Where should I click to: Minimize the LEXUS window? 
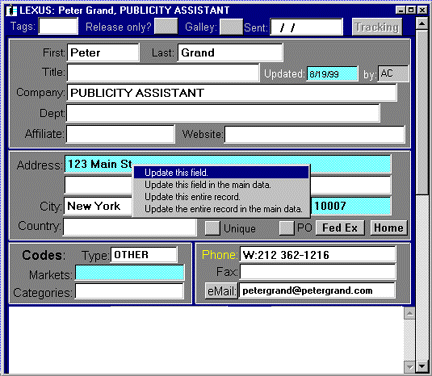tap(401, 10)
